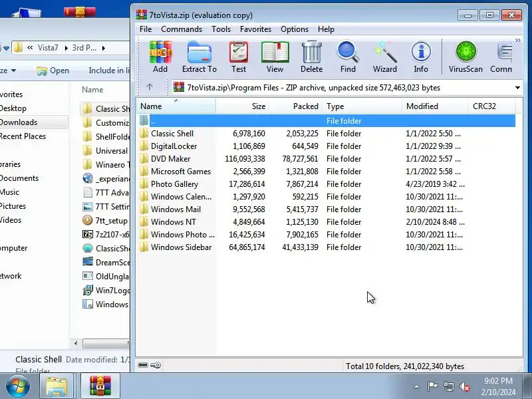The height and width of the screenshot is (399, 532).
Task: Open the File menu
Action: (x=146, y=29)
